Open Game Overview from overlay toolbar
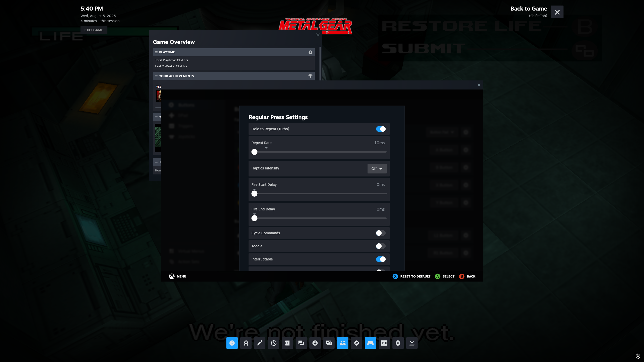Image resolution: width=644 pixels, height=362 pixels. tap(232, 343)
